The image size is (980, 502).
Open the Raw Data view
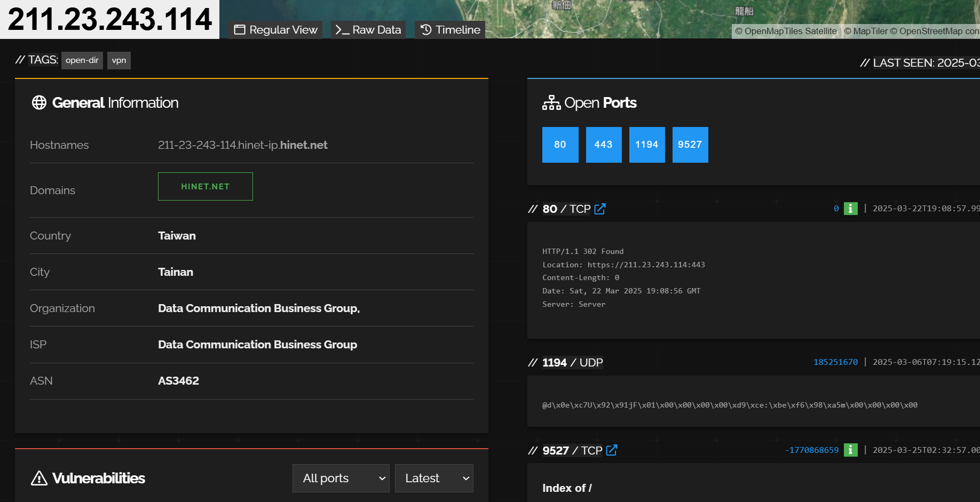click(x=368, y=30)
